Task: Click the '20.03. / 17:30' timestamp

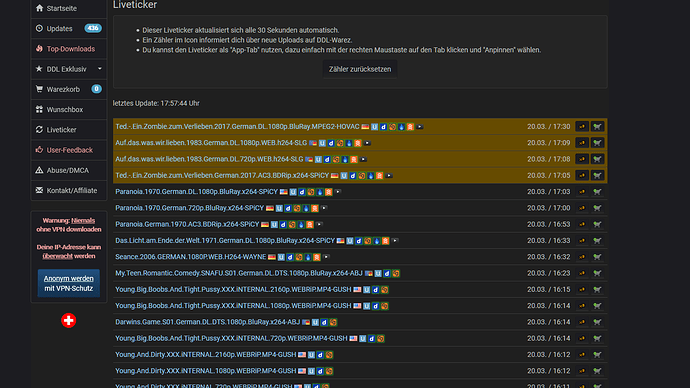Action: (x=548, y=127)
